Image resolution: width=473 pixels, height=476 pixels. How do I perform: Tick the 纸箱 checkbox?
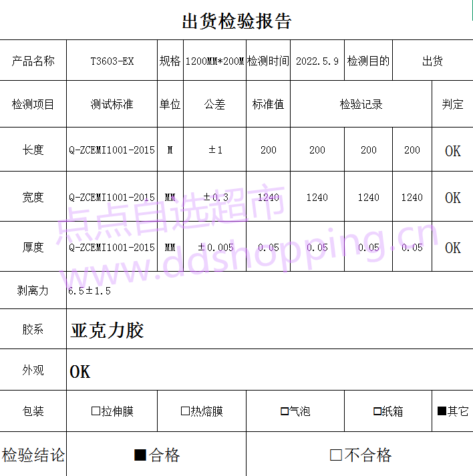click(377, 411)
